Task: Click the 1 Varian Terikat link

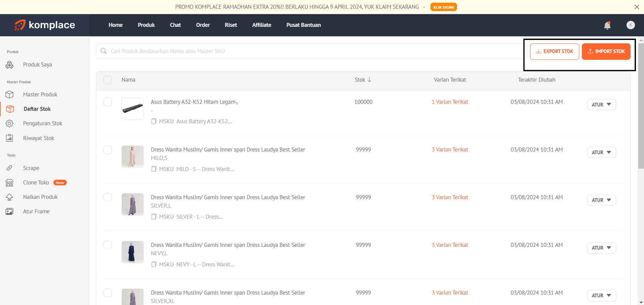Action: [x=450, y=102]
